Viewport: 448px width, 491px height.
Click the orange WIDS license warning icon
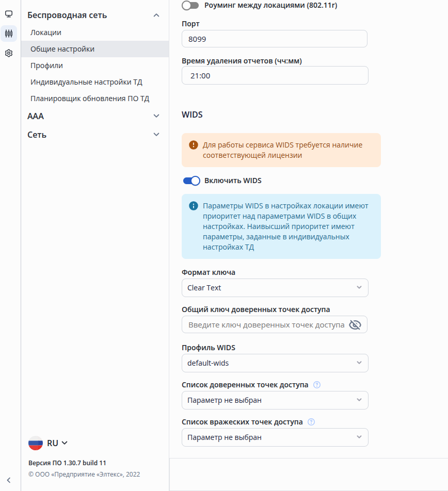194,145
